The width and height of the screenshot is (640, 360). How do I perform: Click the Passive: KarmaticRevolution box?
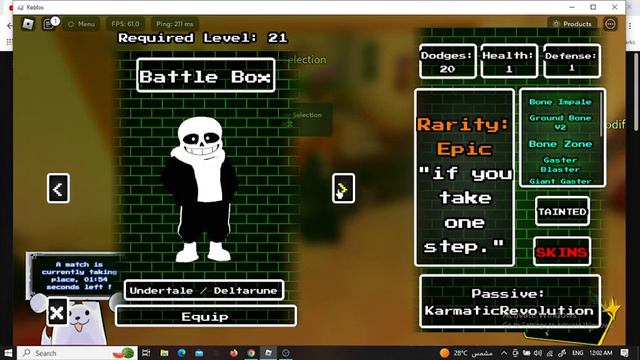tap(509, 302)
